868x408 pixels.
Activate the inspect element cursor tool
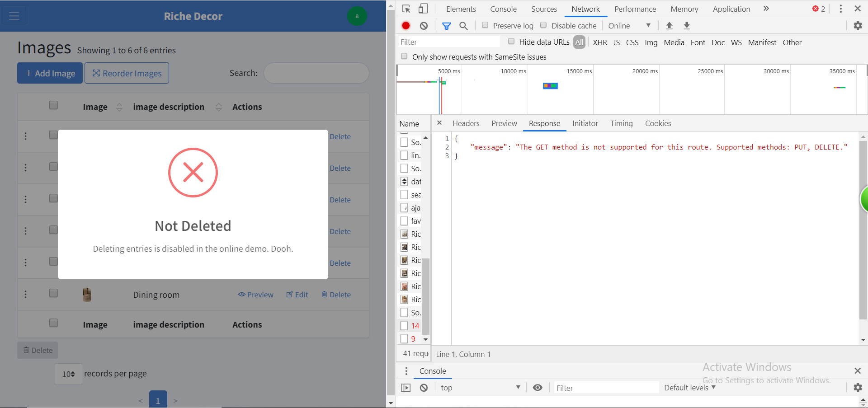click(x=406, y=9)
